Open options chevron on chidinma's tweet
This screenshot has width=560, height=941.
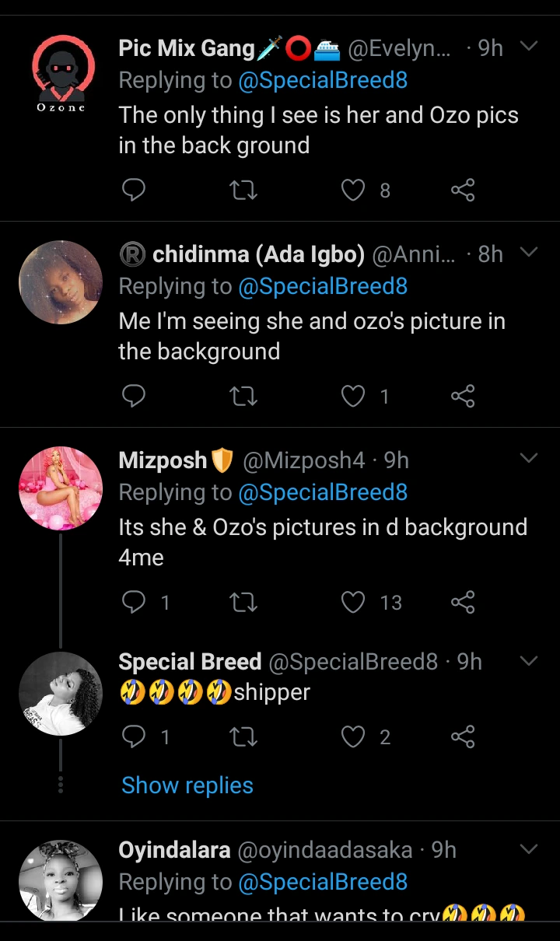point(529,253)
